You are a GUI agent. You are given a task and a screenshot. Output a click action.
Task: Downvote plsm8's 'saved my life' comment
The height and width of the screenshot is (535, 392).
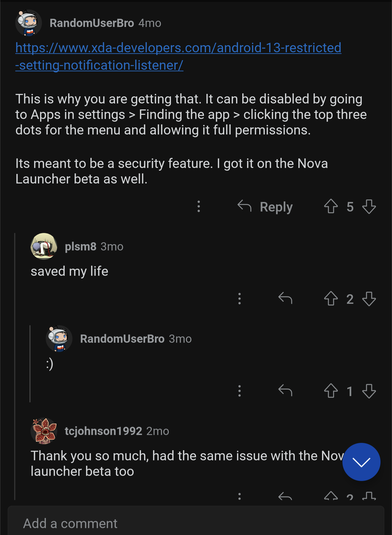pyautogui.click(x=369, y=299)
